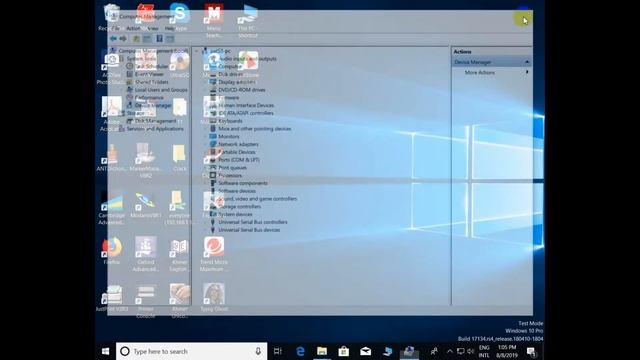Image resolution: width=640 pixels, height=360 pixels.
Task: Select Mice and other pointing devices
Action: [x=255, y=129]
